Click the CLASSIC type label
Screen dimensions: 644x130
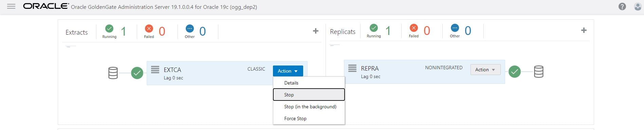pyautogui.click(x=256, y=69)
